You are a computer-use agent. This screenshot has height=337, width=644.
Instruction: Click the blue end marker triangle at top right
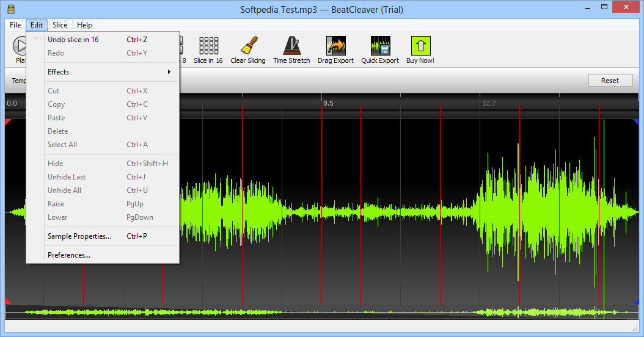pyautogui.click(x=636, y=122)
